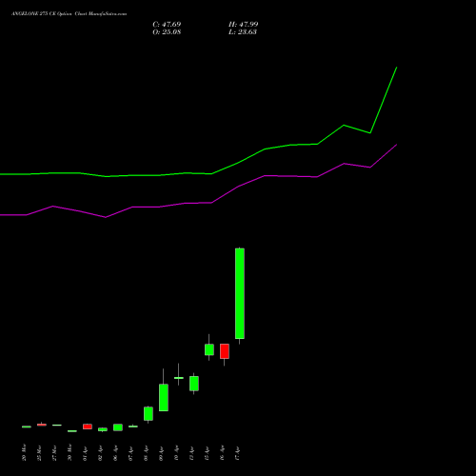Select the low value L: 23.63
476x476 pixels.
243,32
